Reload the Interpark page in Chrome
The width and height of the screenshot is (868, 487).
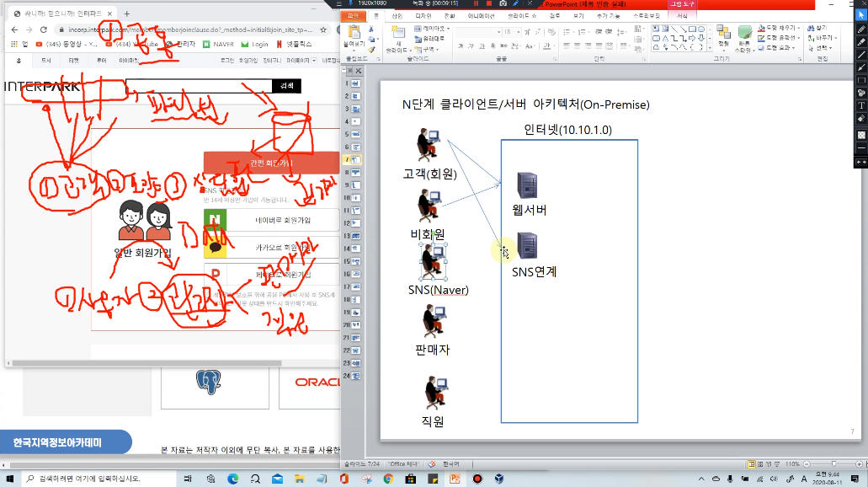coord(43,29)
